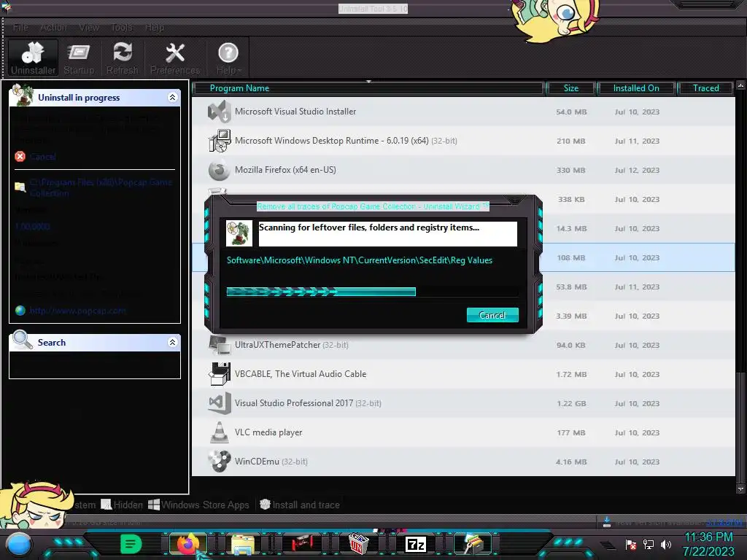Image resolution: width=747 pixels, height=560 pixels.
Task: Click the new version download icon
Action: (606, 522)
